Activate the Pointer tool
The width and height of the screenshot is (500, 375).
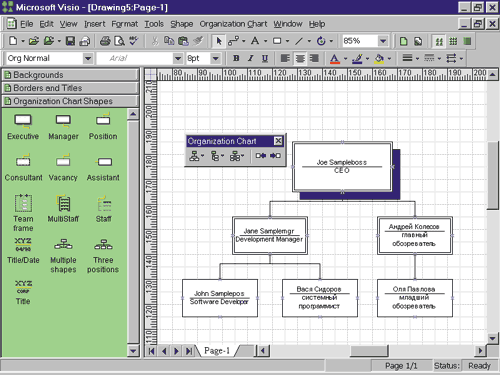click(x=219, y=41)
